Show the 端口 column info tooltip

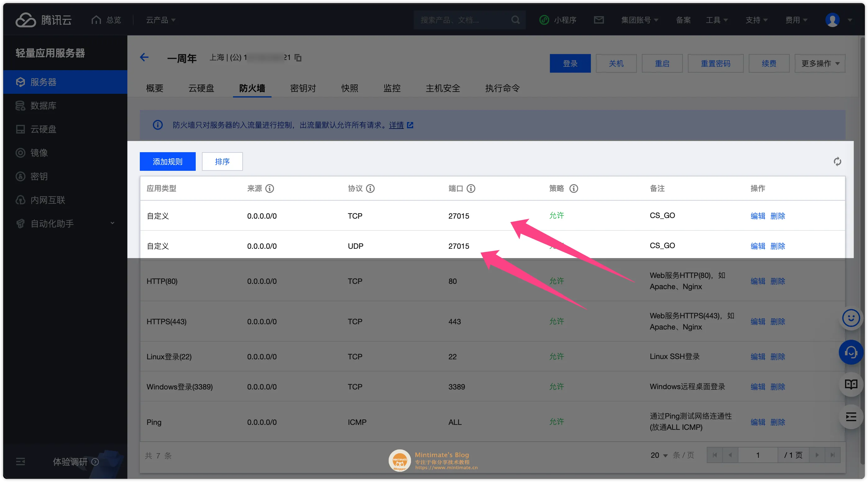pyautogui.click(x=471, y=189)
